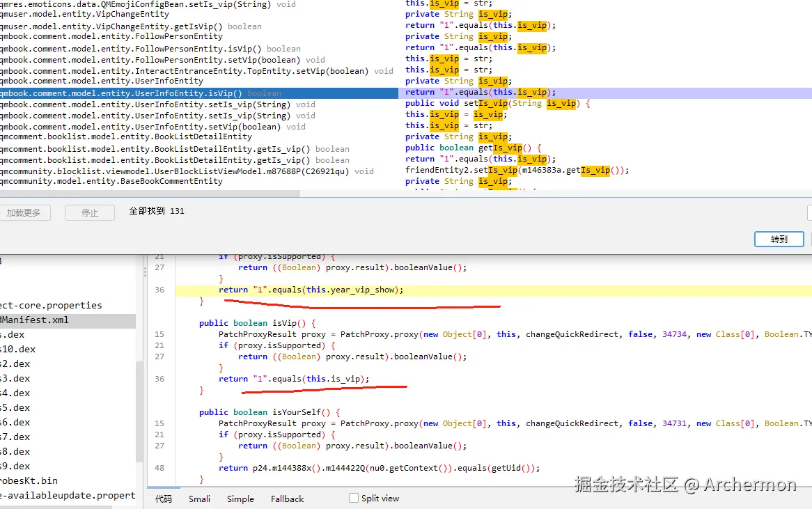Click the 'public void setIs_vip(String is_vip)' snippet
The height and width of the screenshot is (509, 812).
[x=498, y=104]
